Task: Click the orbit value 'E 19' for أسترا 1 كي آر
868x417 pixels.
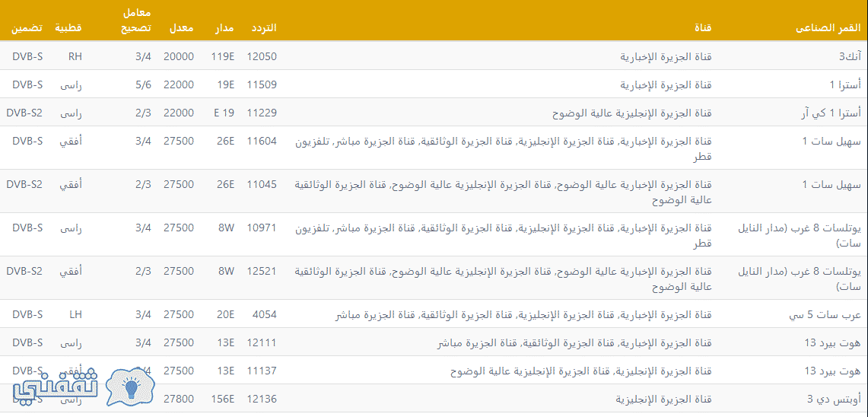Action: point(224,113)
